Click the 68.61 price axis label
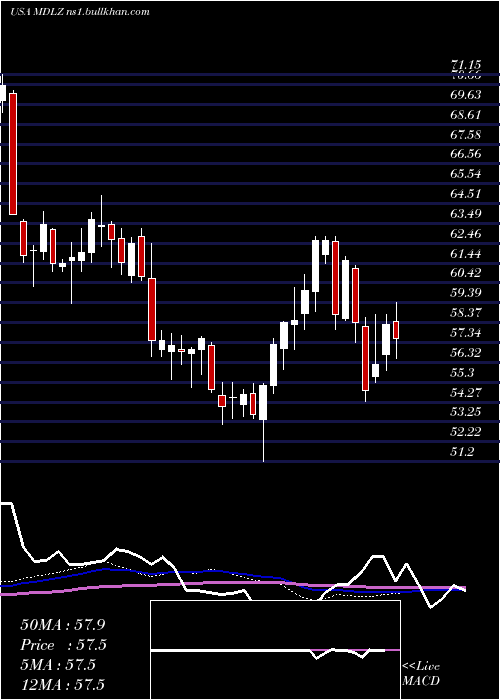500x700 pixels. click(466, 115)
